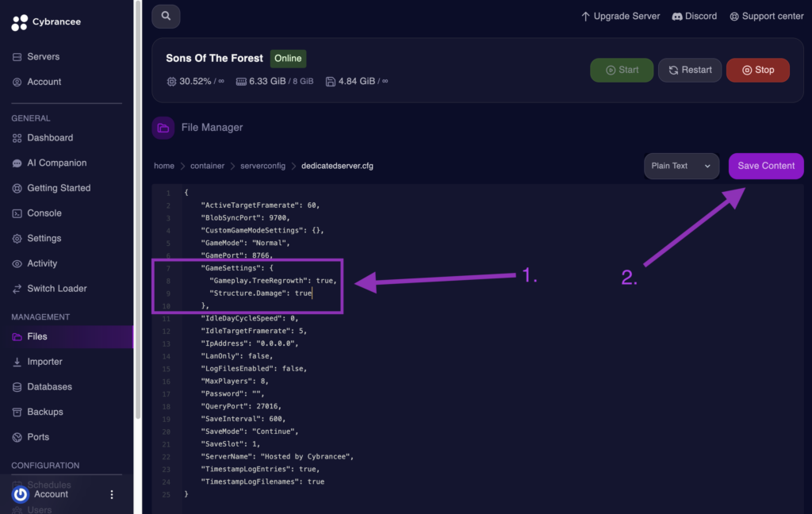Open the Support center link

(767, 17)
